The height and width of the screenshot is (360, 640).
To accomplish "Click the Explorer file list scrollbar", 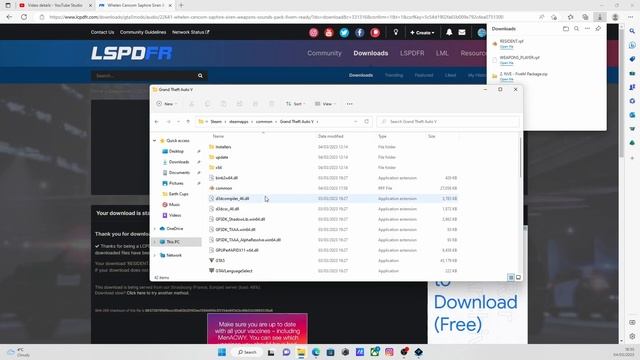I will click(x=520, y=157).
